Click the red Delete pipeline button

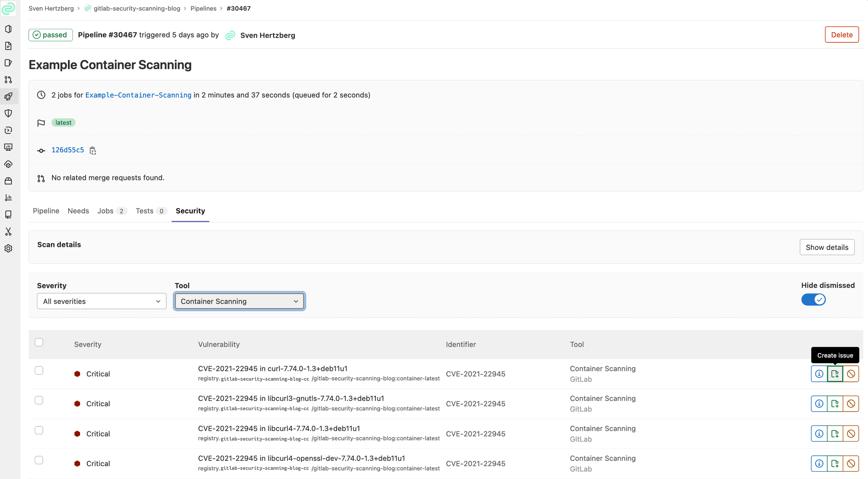(841, 35)
